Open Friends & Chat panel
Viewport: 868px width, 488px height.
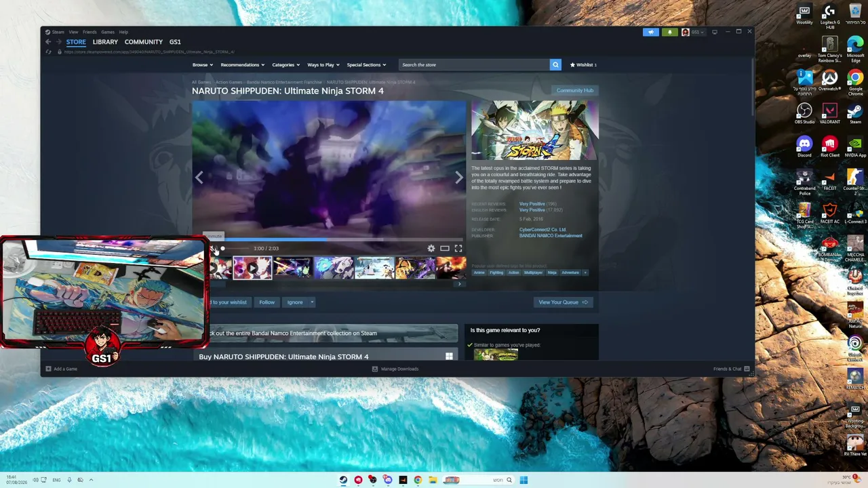click(x=731, y=369)
